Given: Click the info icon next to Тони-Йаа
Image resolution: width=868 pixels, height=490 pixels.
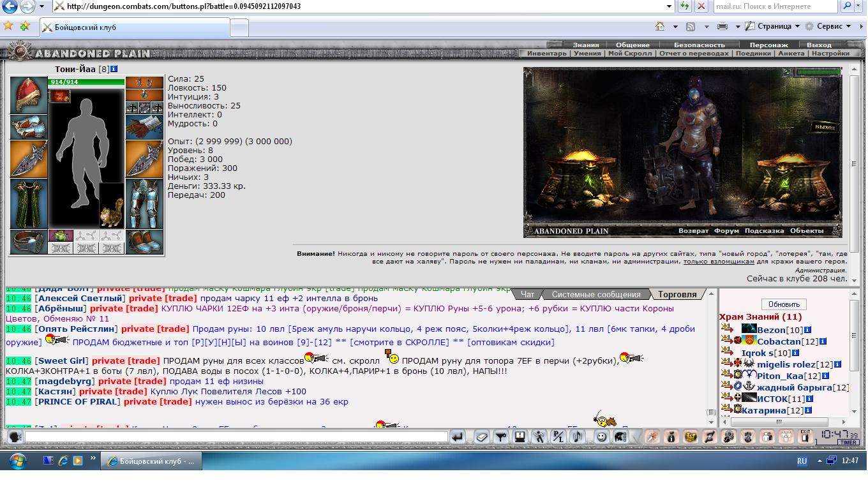Looking at the screenshot, I should pyautogui.click(x=114, y=69).
